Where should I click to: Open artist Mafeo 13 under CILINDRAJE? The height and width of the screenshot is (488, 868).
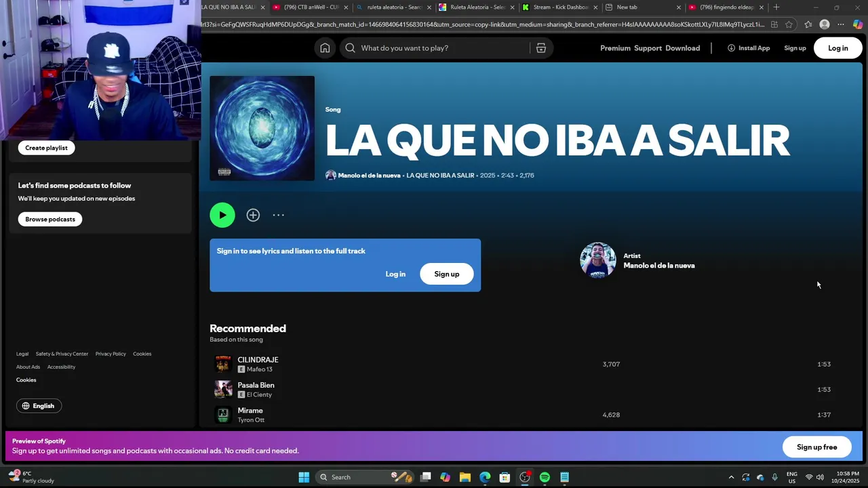pos(259,369)
